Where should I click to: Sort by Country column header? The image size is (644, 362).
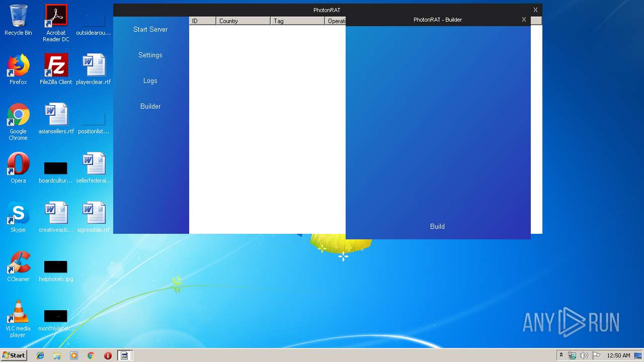pyautogui.click(x=244, y=21)
